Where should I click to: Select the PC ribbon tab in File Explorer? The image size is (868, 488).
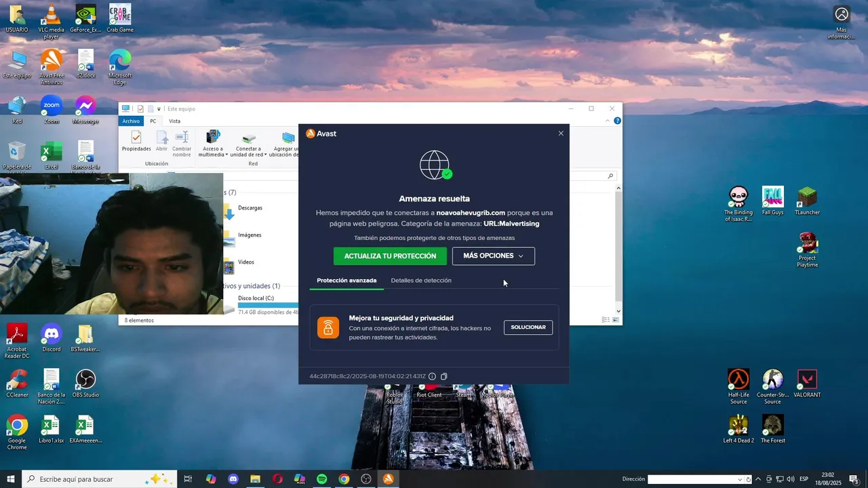click(153, 121)
